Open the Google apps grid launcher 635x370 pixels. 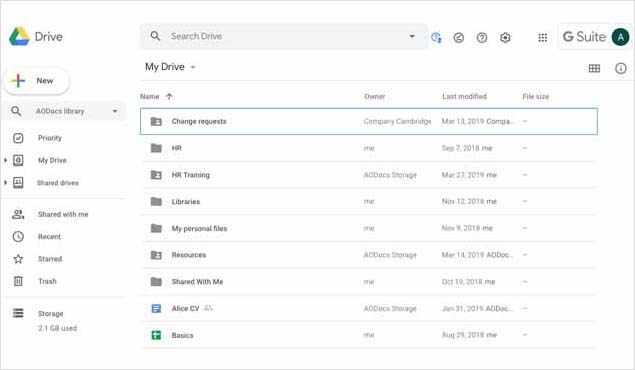click(543, 38)
